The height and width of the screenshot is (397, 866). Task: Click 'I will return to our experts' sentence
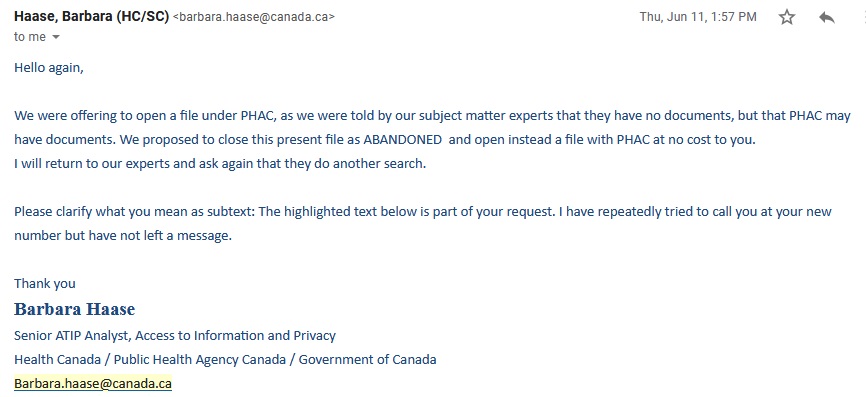(x=220, y=165)
